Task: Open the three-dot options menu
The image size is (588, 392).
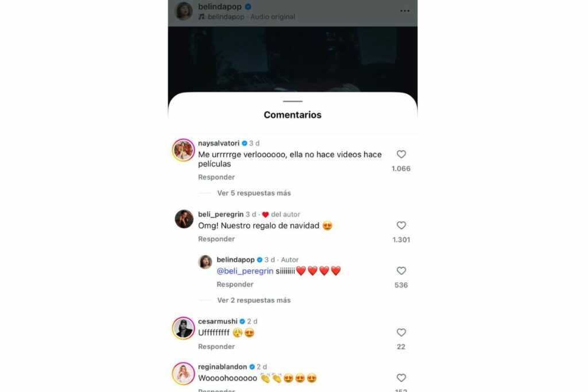Action: (x=405, y=11)
